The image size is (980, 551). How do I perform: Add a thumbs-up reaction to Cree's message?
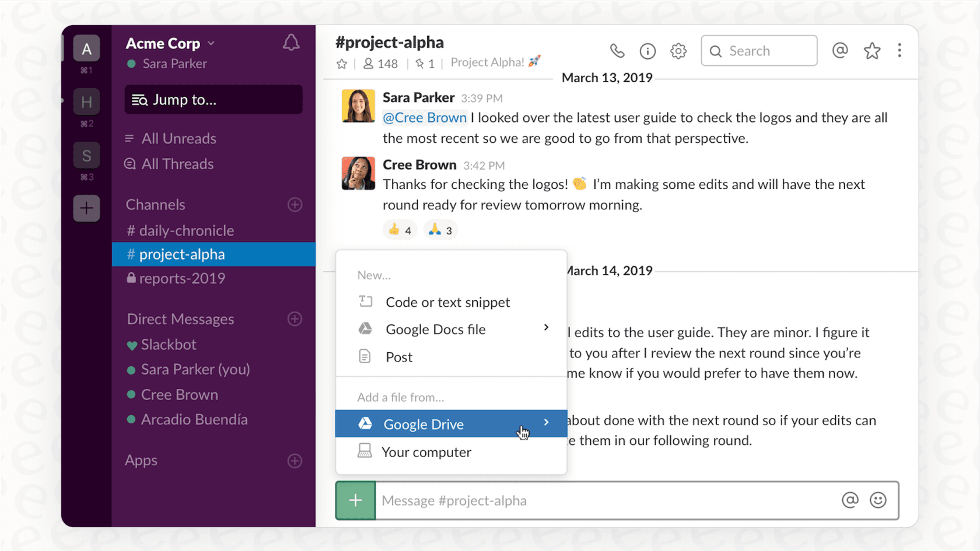point(399,229)
